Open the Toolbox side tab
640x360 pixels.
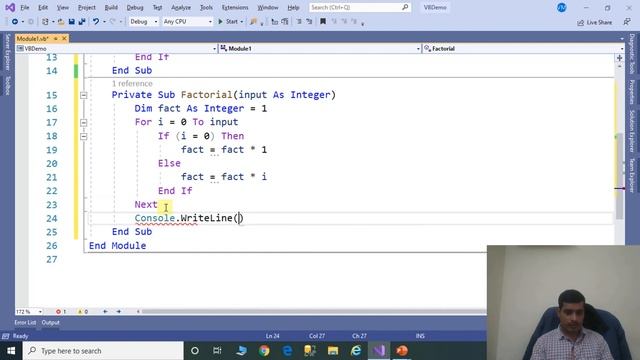(x=7, y=85)
